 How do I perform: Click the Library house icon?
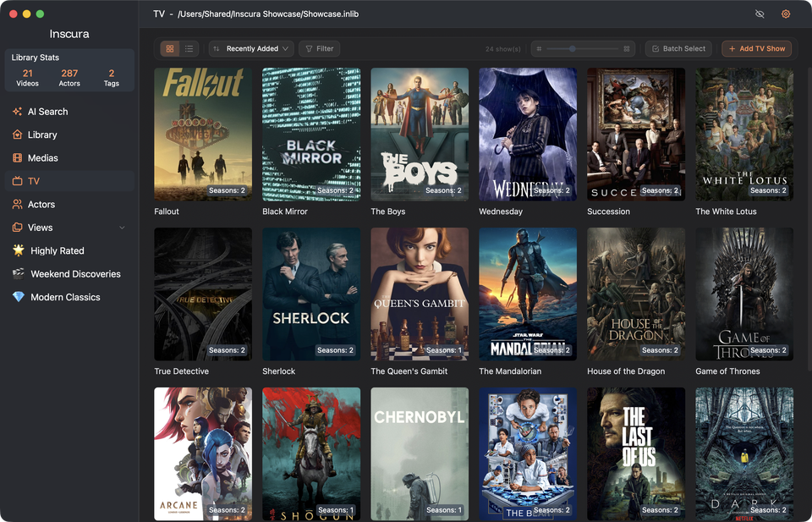pos(17,135)
